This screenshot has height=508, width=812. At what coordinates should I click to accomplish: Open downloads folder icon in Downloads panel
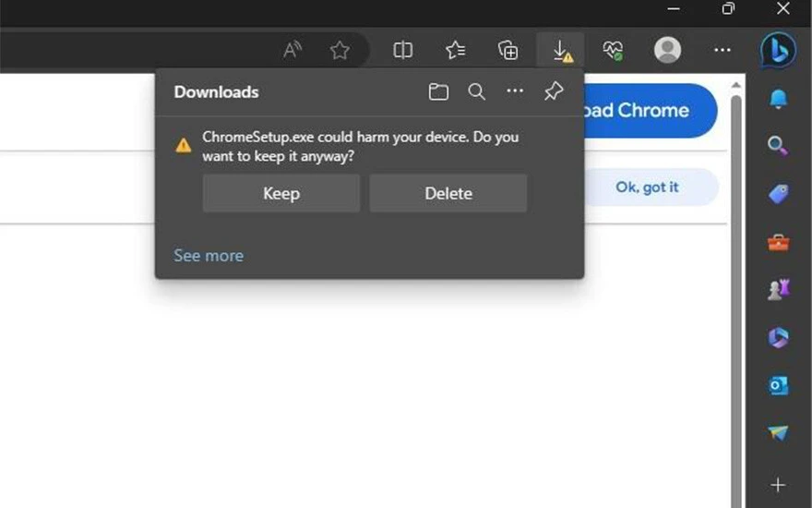(438, 91)
